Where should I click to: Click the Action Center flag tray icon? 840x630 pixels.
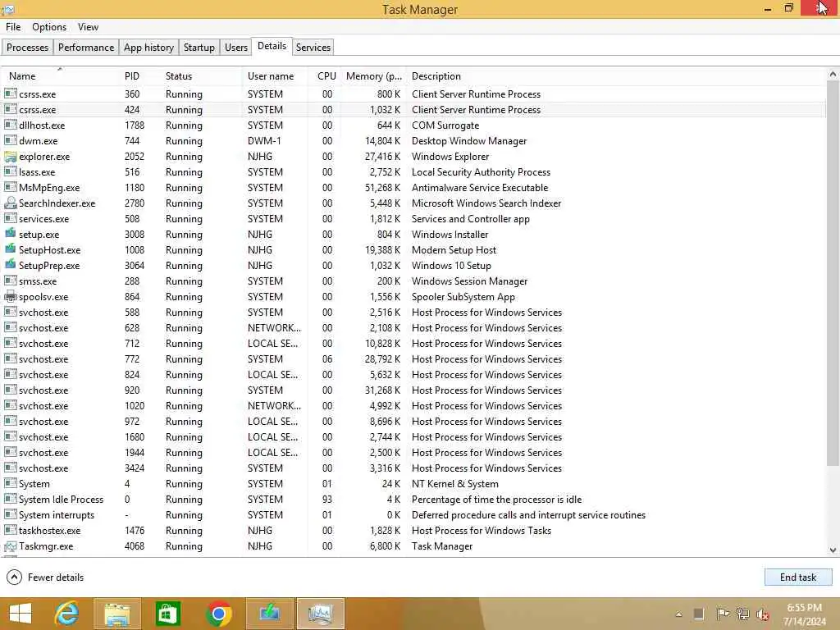pos(722,614)
